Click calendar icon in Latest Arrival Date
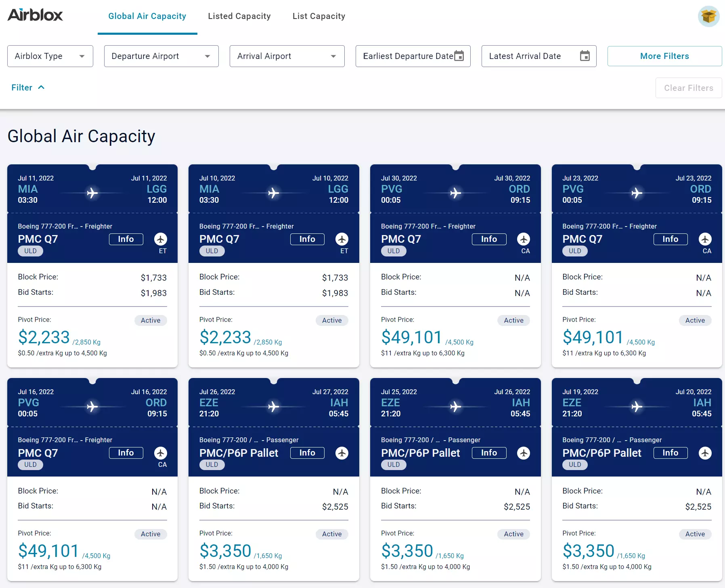Screen dimensions: 725x588 [585, 56]
